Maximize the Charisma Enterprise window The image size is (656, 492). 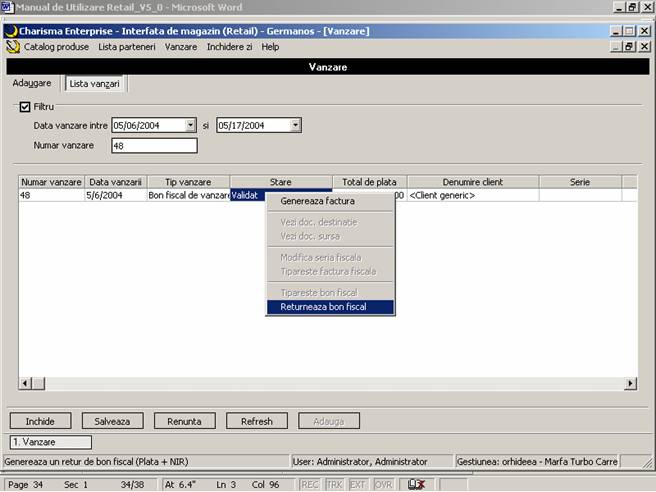point(629,31)
